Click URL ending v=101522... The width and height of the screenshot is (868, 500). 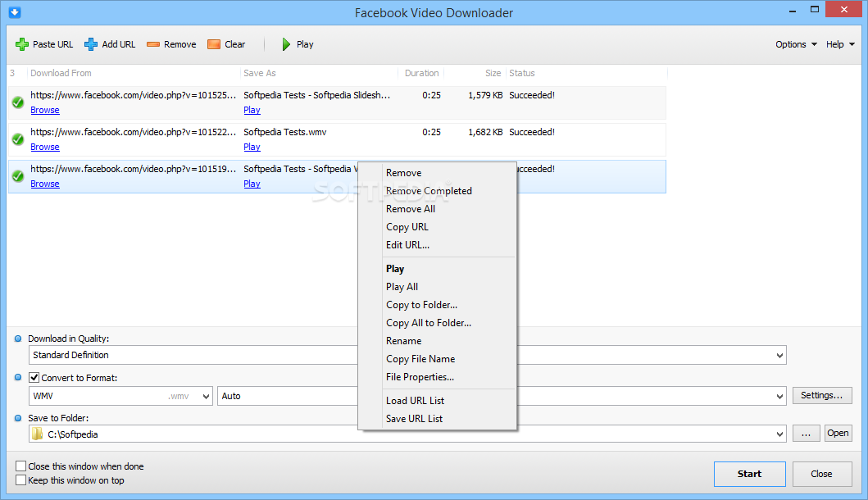134,132
